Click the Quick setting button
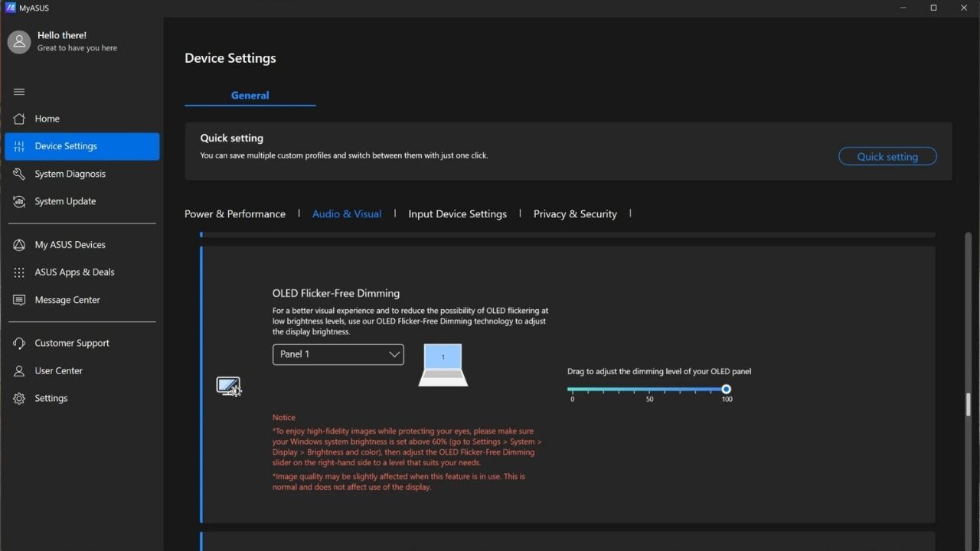 887,157
